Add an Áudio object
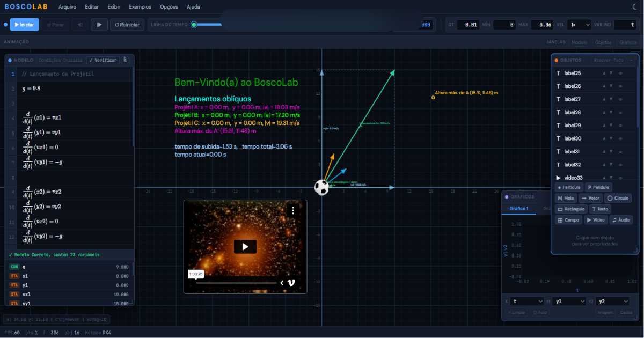 621,220
